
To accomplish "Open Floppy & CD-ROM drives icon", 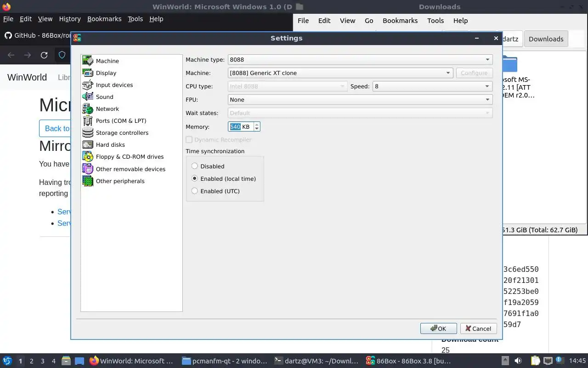I will tap(88, 156).
